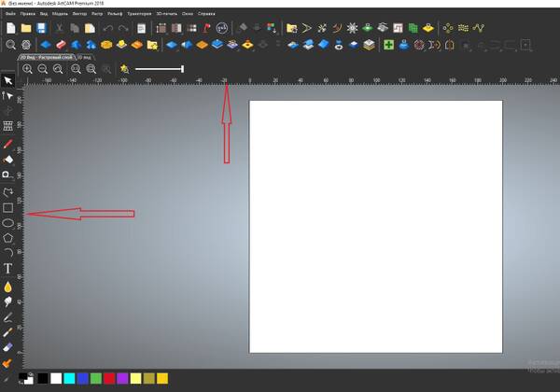This screenshot has height=392, width=560.
Task: Click the red desk lamp lighting icon
Action: (206, 28)
